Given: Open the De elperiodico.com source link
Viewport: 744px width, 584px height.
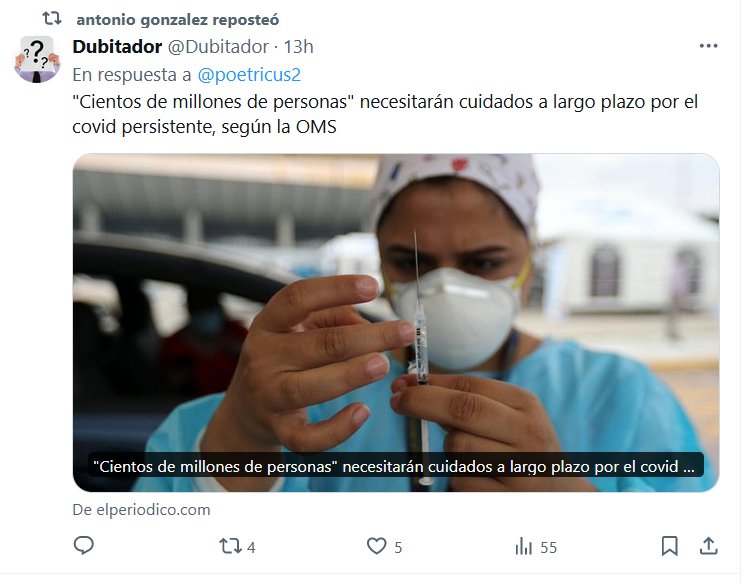Looking at the screenshot, I should coord(141,510).
